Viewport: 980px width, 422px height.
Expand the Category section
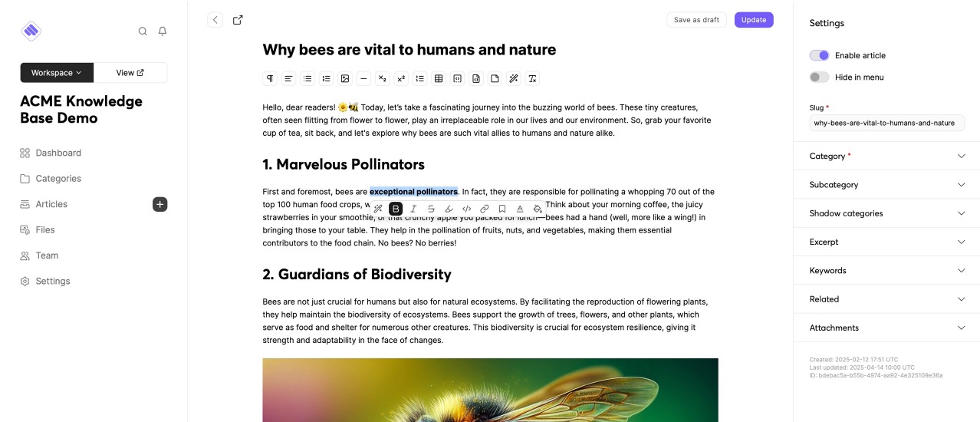point(886,157)
